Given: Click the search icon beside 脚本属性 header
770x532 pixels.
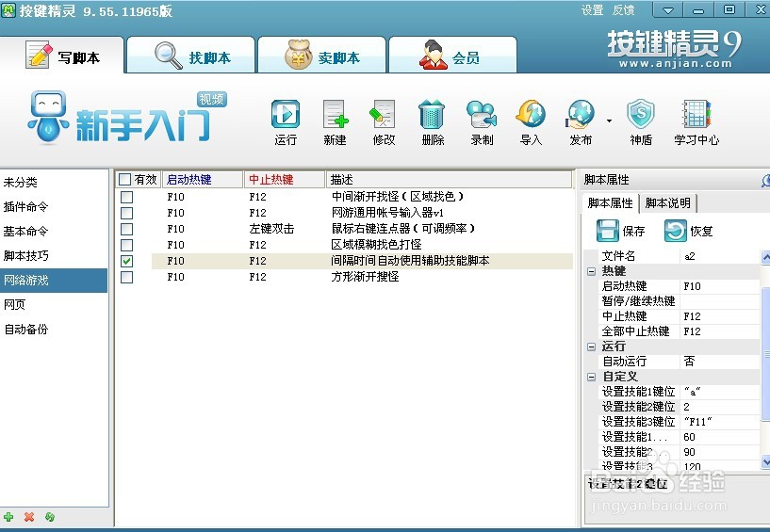Looking at the screenshot, I should 765,180.
